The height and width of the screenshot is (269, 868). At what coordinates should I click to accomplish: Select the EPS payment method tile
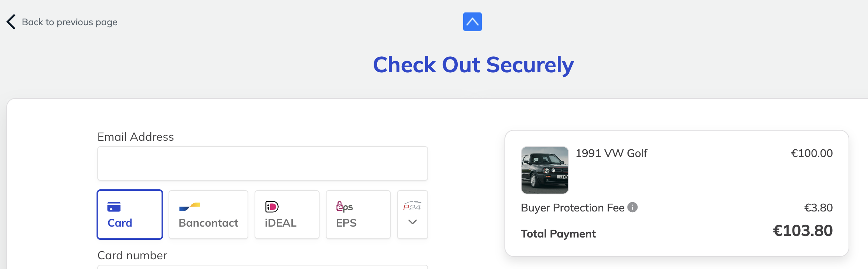[357, 214]
